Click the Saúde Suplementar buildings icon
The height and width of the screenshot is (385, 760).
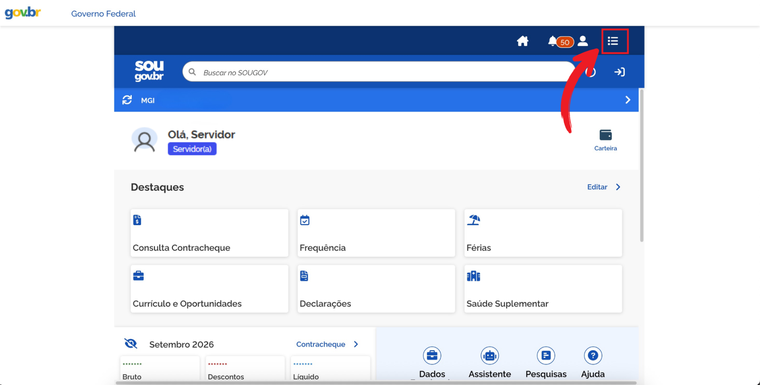coord(473,276)
